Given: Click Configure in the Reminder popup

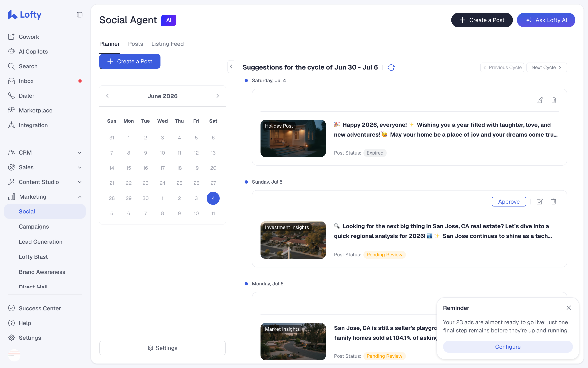Looking at the screenshot, I should 508,347.
